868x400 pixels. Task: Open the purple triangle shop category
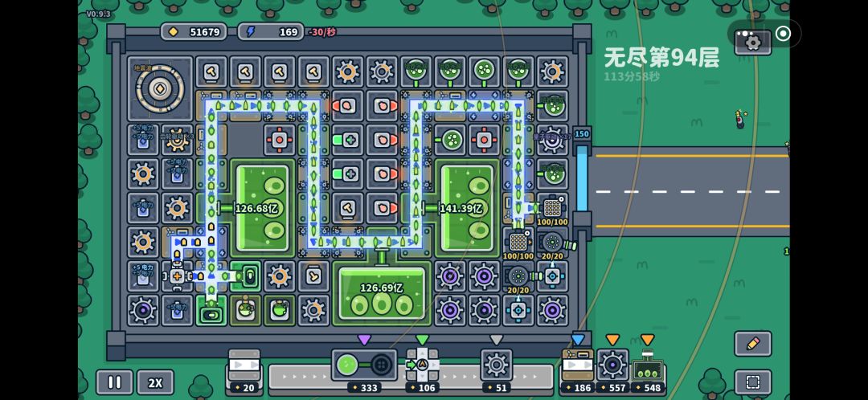364,340
